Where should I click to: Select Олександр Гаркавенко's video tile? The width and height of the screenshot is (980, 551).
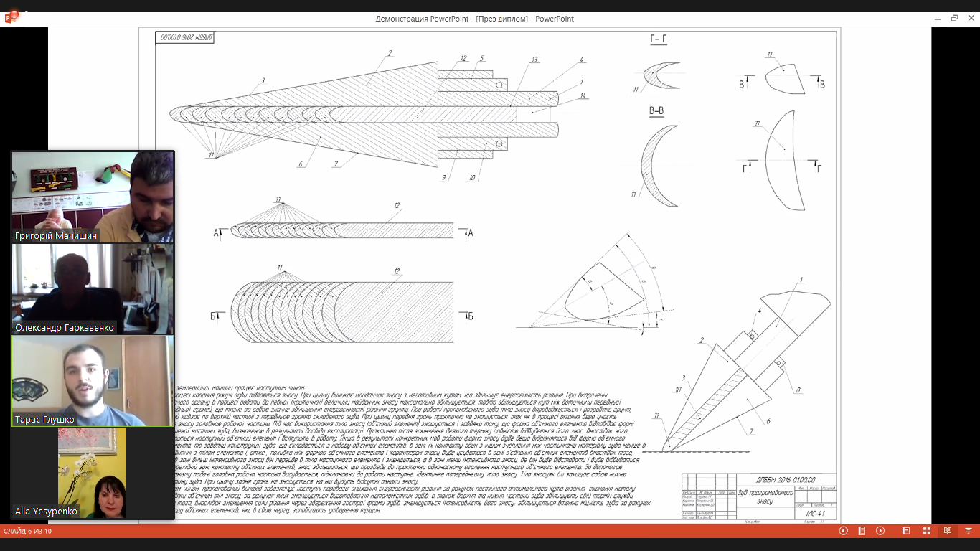pyautogui.click(x=93, y=289)
